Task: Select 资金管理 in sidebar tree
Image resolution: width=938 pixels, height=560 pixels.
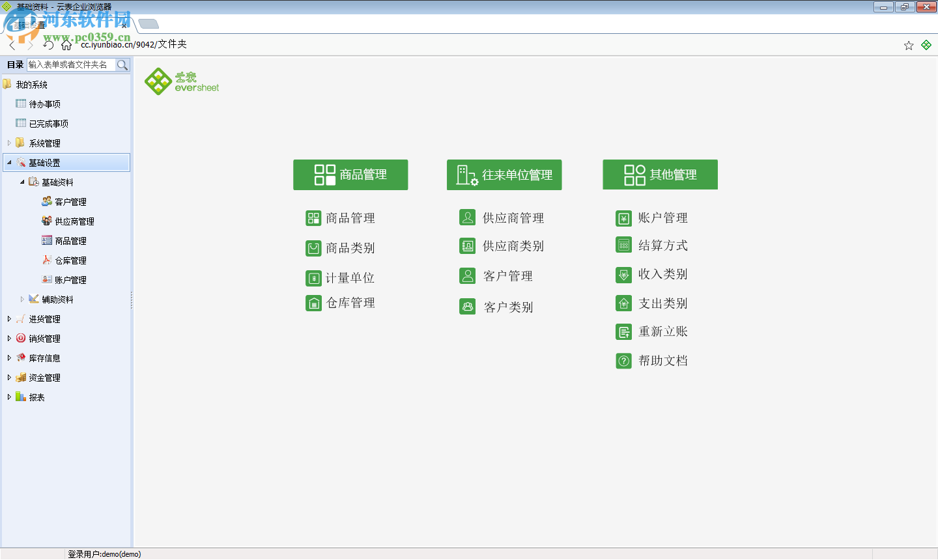Action: pyautogui.click(x=44, y=378)
